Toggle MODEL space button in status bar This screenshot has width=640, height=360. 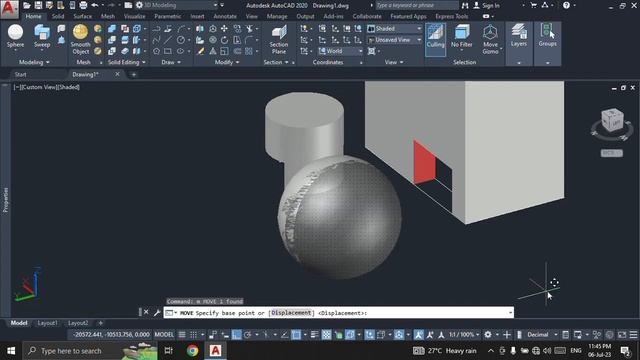pyautogui.click(x=164, y=335)
